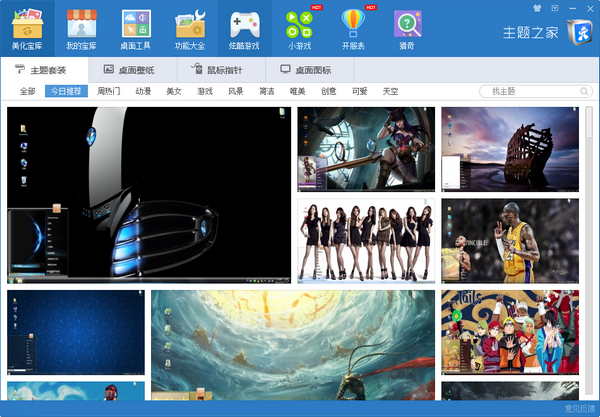Click the vertical scrollbar thumb
This screenshot has width=600, height=417.
(x=589, y=122)
